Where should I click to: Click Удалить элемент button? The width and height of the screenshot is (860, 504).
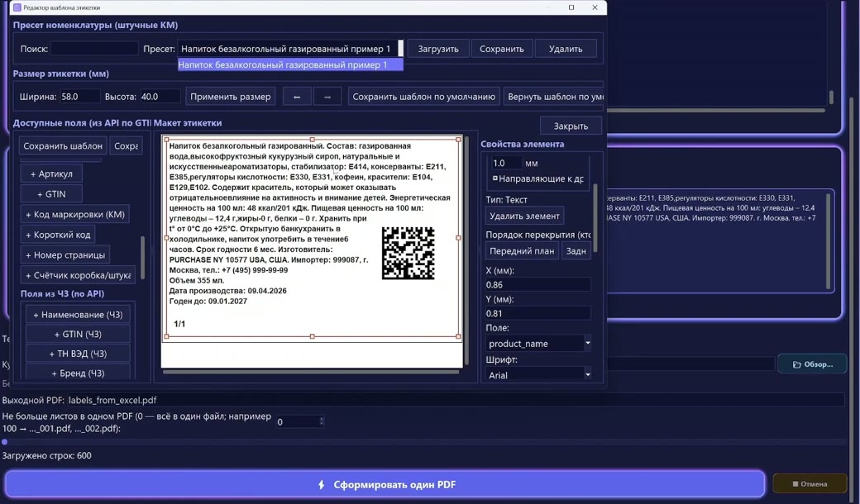tap(524, 216)
